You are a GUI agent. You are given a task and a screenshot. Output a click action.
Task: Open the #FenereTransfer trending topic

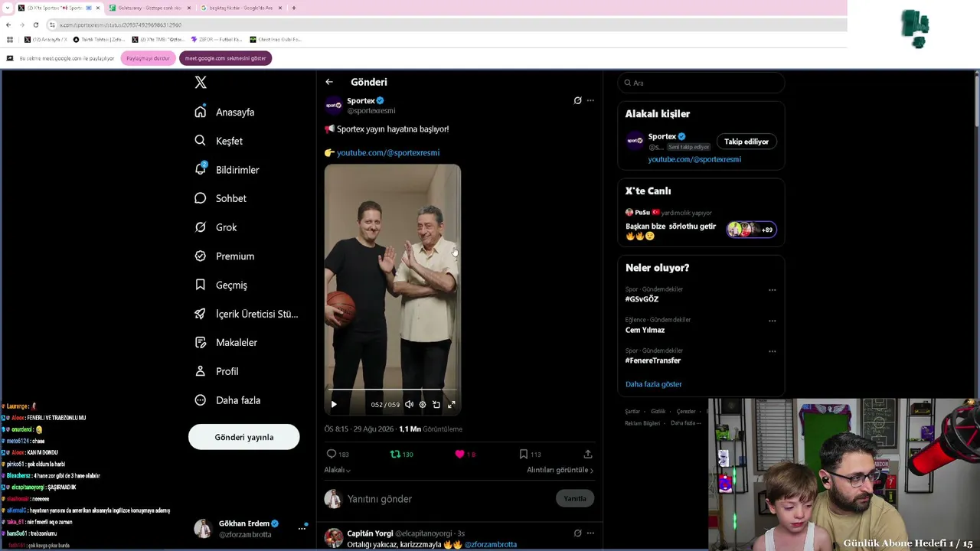point(653,360)
